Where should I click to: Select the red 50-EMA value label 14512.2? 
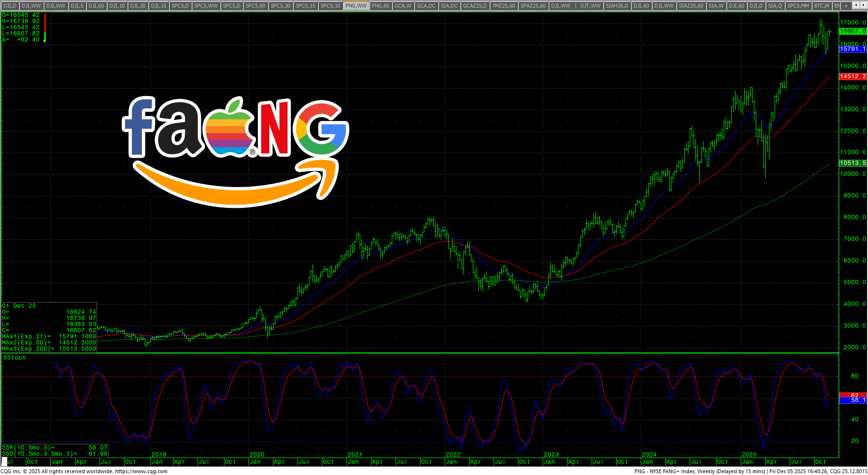852,76
